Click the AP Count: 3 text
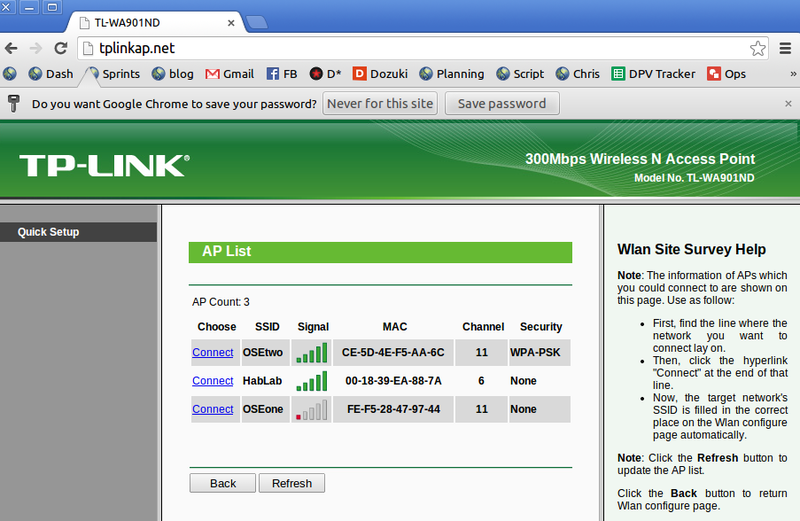 coord(221,302)
